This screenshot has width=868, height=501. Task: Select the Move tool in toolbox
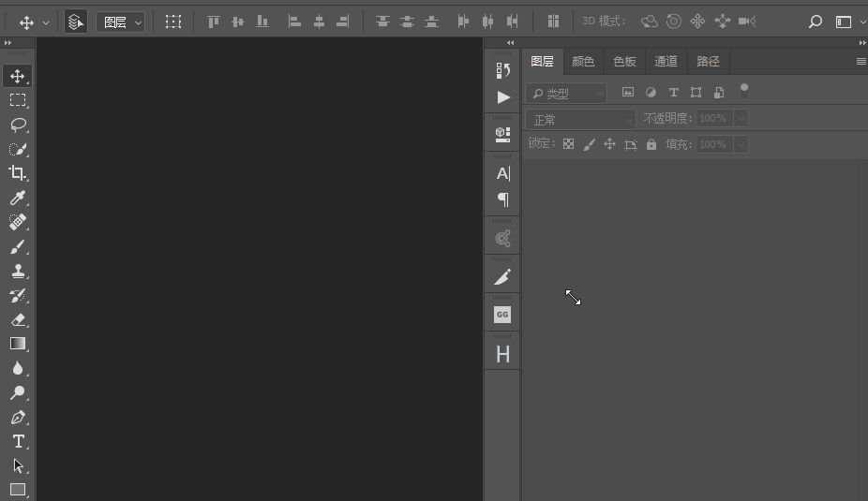pos(17,76)
